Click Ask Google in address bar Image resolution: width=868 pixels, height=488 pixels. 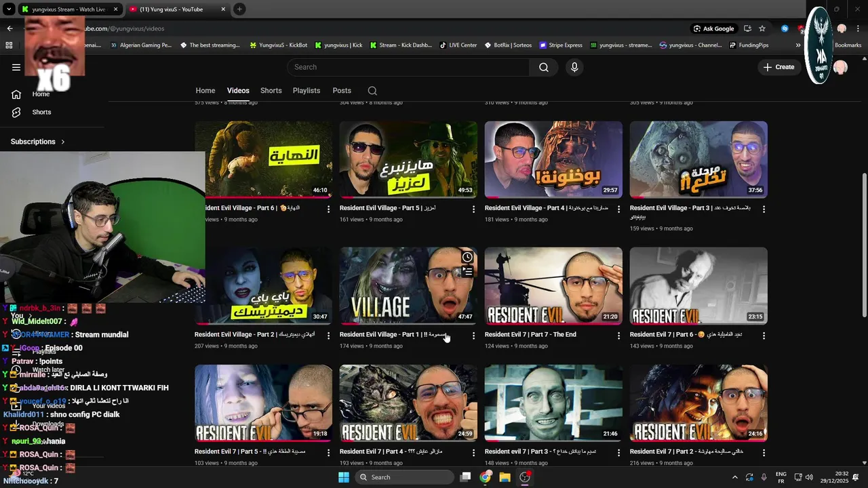click(x=714, y=28)
